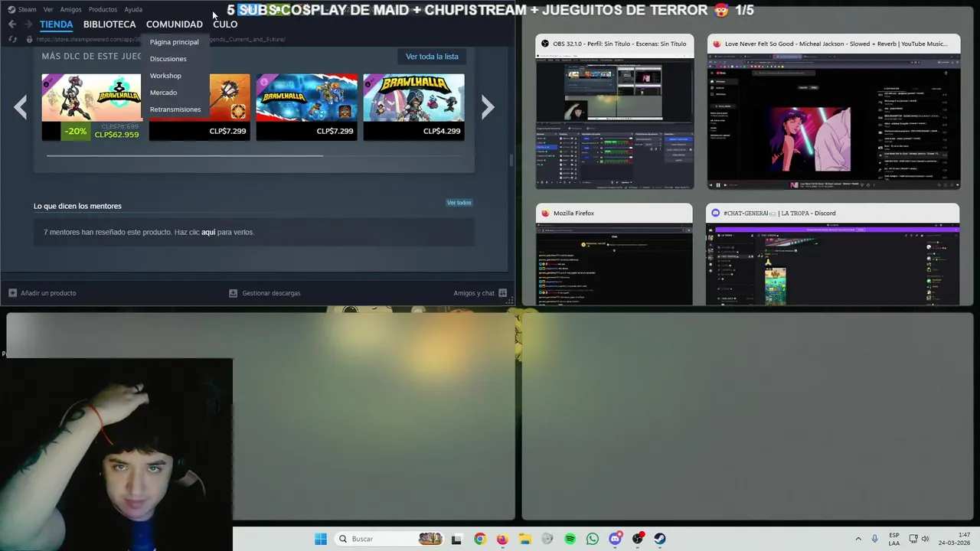Open the Ayuda menu in Steam

133,9
